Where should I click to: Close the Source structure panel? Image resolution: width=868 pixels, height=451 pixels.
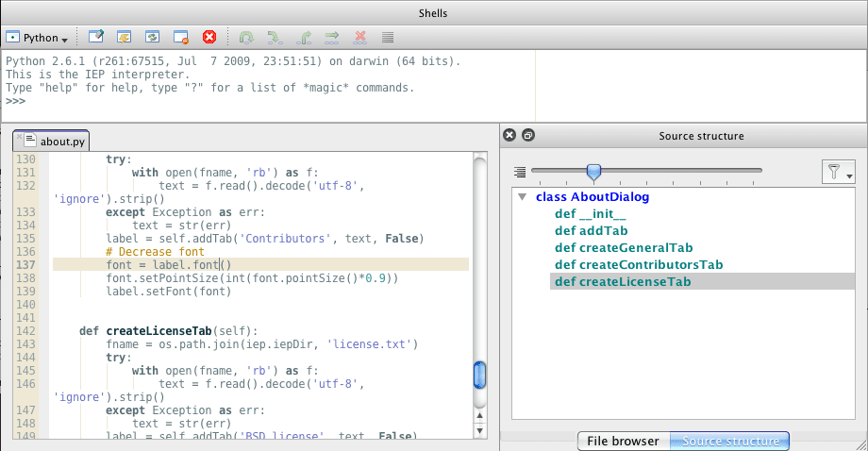coord(509,135)
